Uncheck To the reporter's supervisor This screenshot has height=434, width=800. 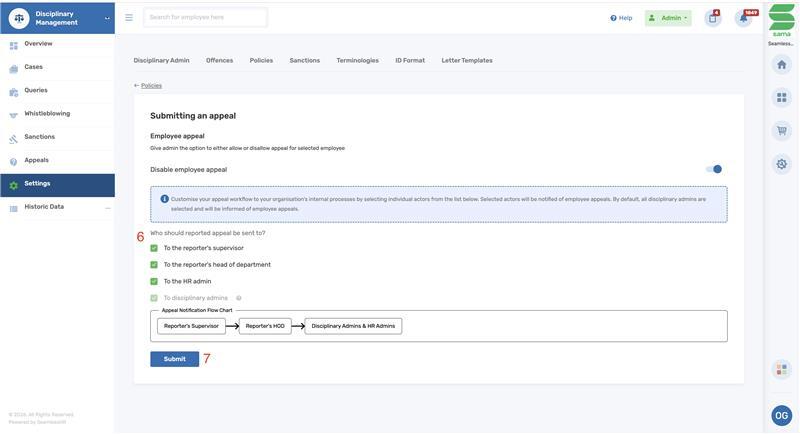154,248
